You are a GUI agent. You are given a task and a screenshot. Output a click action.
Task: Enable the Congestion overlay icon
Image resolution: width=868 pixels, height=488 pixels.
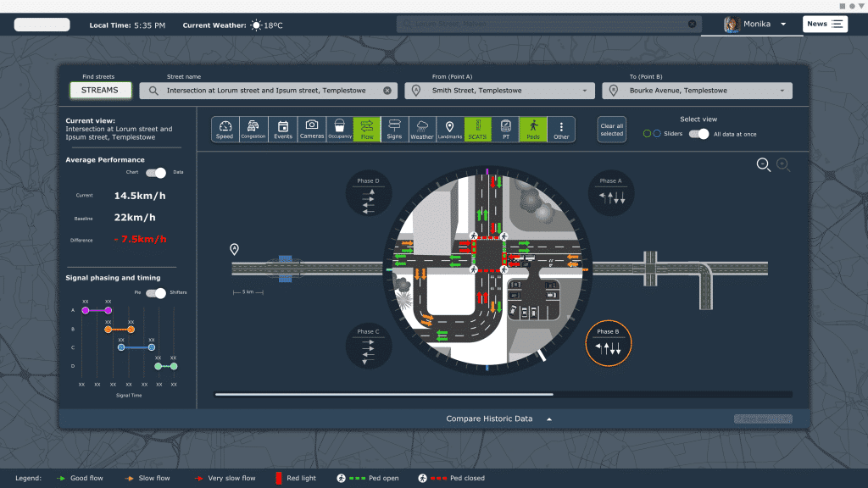click(253, 127)
